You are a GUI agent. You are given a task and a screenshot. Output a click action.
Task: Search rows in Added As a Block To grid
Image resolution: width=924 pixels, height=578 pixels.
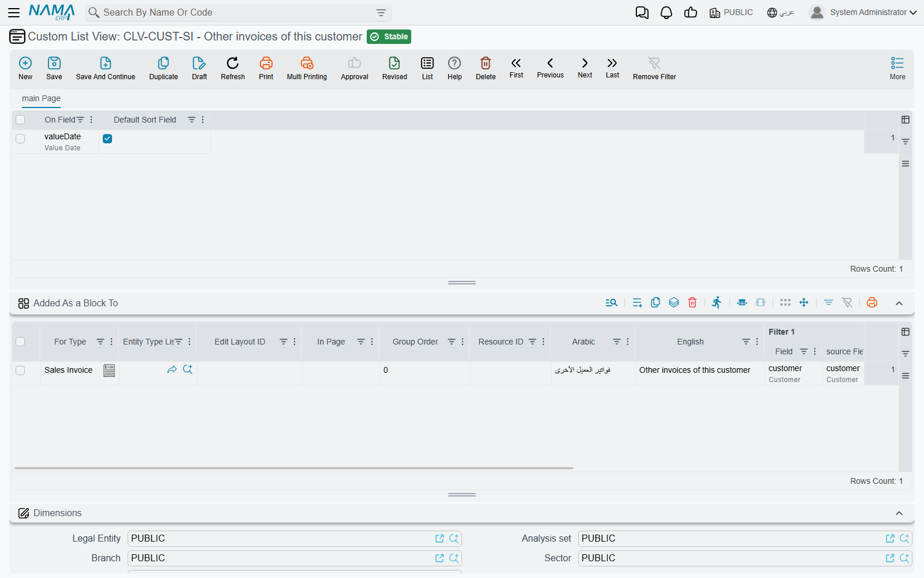tap(612, 303)
